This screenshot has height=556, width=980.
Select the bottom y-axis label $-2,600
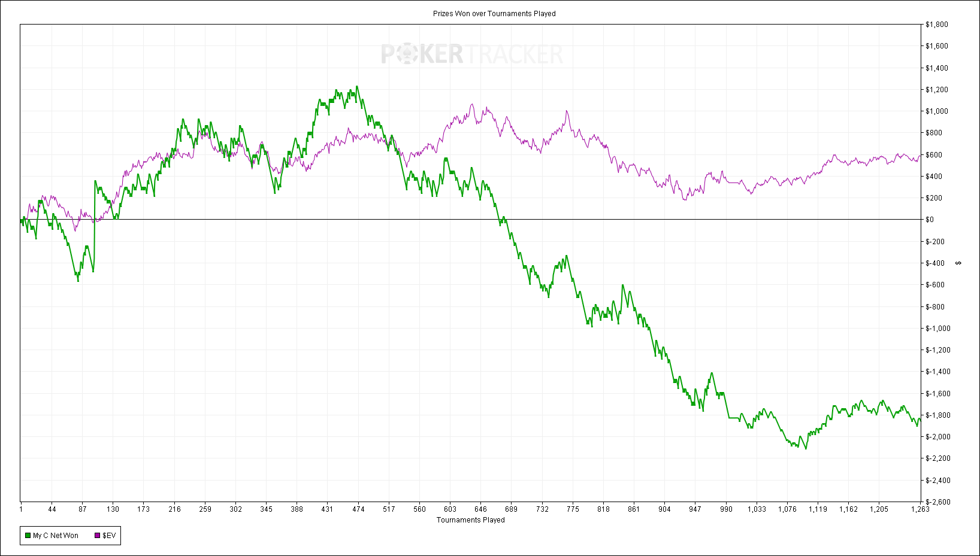pos(938,502)
